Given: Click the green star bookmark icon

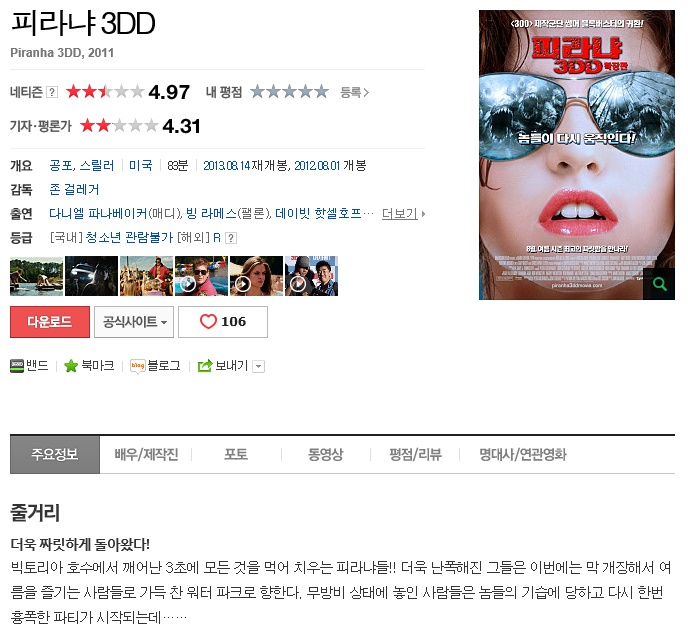Looking at the screenshot, I should click(71, 366).
